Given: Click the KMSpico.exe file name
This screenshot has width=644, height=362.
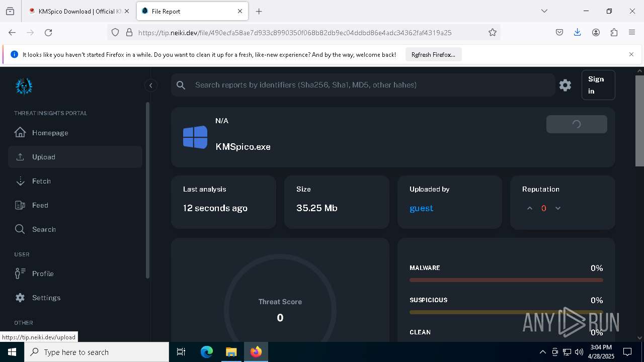Looking at the screenshot, I should pyautogui.click(x=243, y=147).
